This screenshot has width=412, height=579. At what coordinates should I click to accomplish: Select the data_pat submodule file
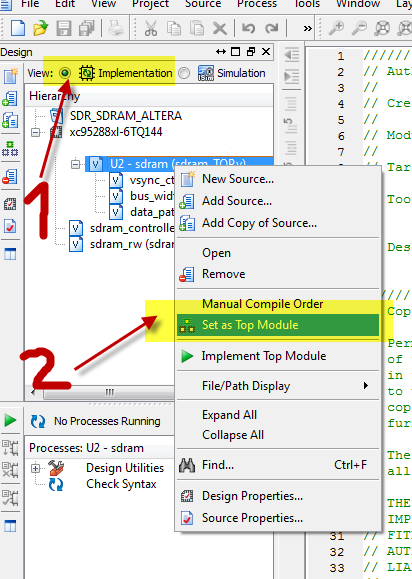click(x=152, y=212)
